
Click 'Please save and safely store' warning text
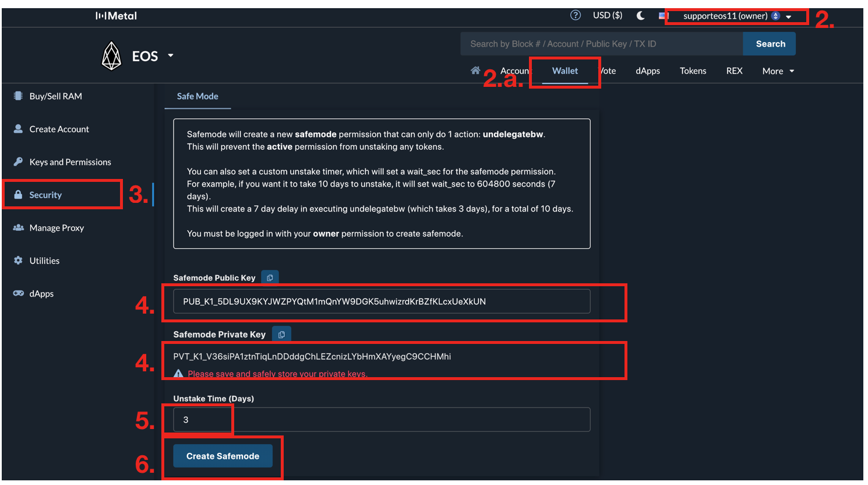[277, 374]
